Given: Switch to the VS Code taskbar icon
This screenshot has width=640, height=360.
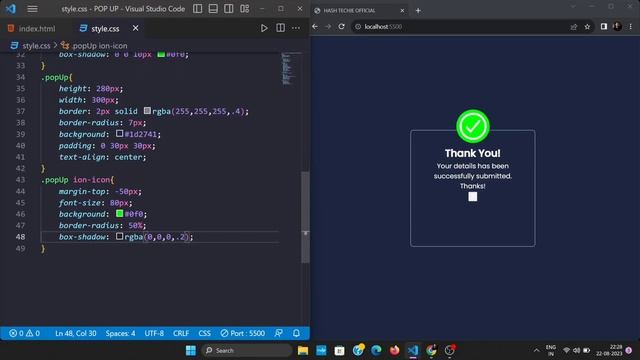Looking at the screenshot, I should tap(413, 350).
